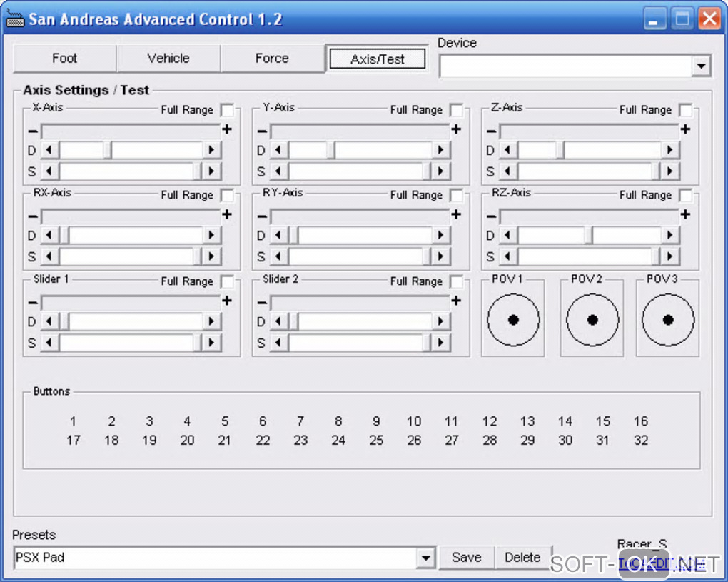Enable Full Range for Y-Axis

tap(457, 110)
